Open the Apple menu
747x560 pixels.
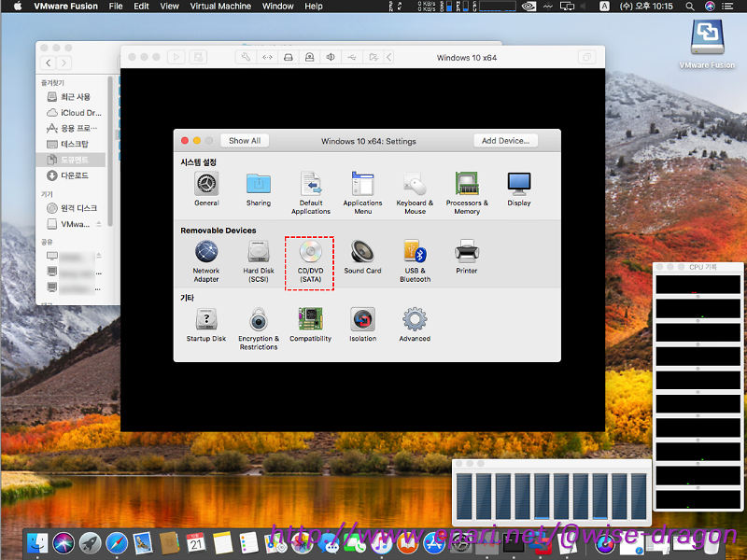18,7
